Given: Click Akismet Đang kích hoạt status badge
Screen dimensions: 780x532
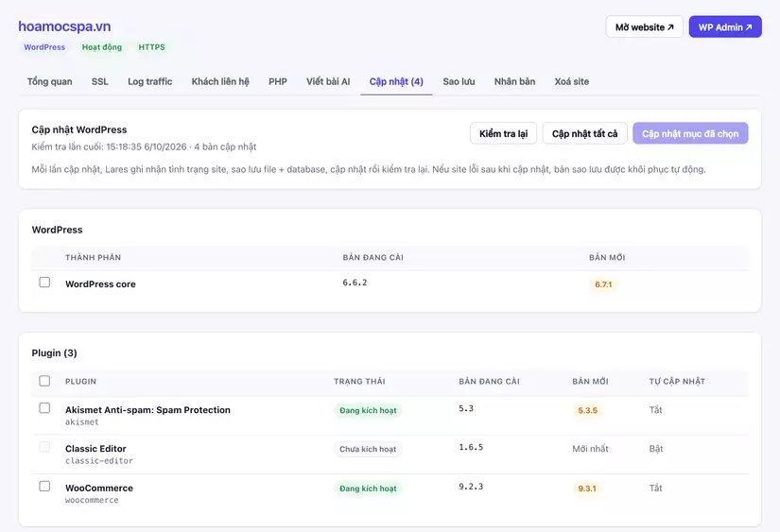Looking at the screenshot, I should click(x=368, y=411).
